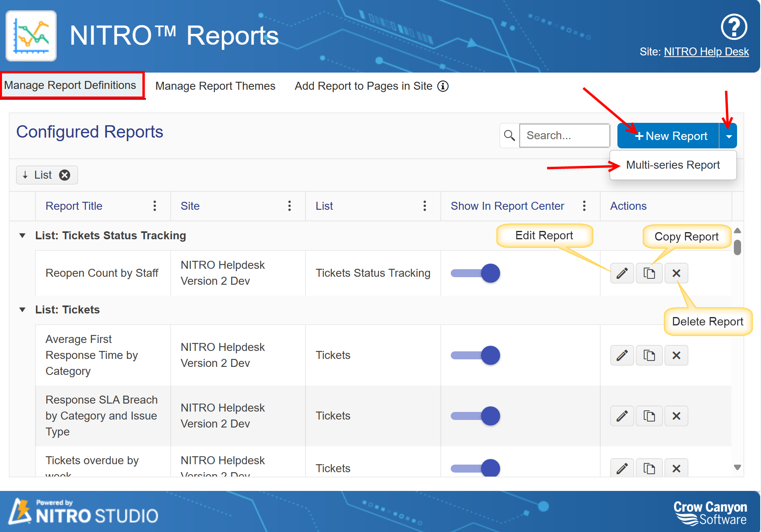The image size is (761, 532).
Task: Open Add Report to Pages in Site tab
Action: tap(363, 86)
